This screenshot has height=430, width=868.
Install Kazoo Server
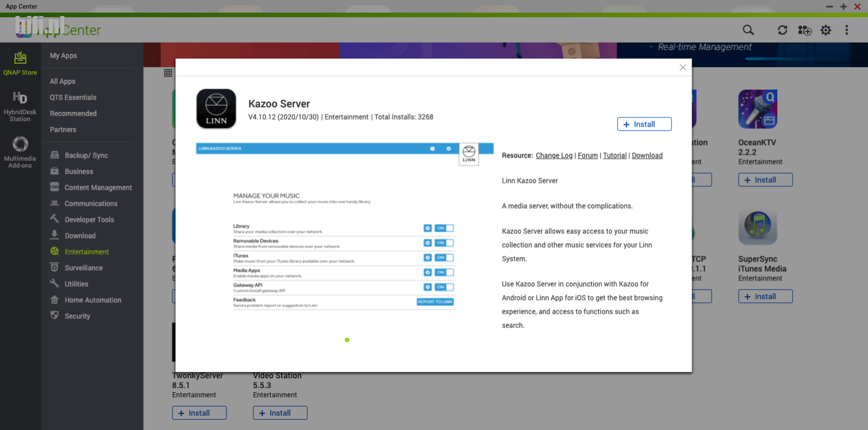[x=644, y=124]
